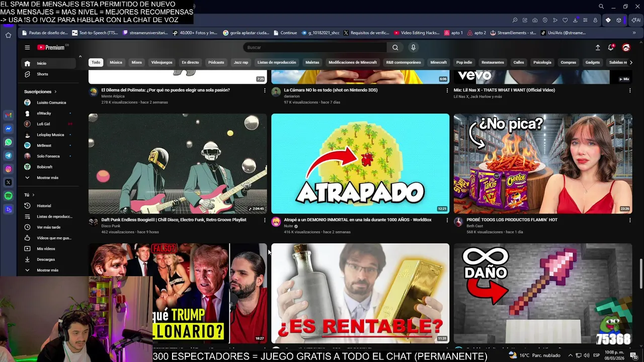Select the En directo filter chip
This screenshot has width=644, height=362.
[190, 62]
